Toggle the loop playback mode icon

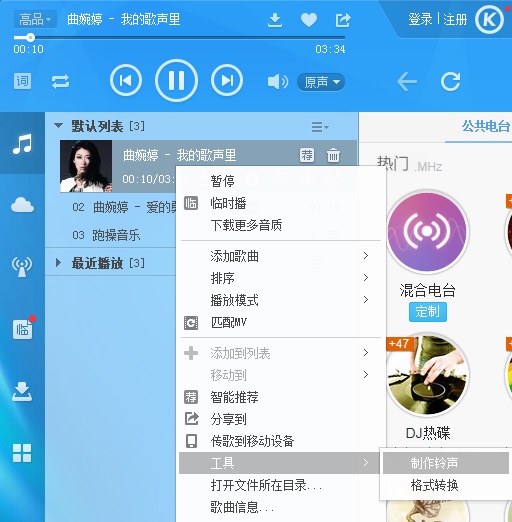click(x=60, y=81)
